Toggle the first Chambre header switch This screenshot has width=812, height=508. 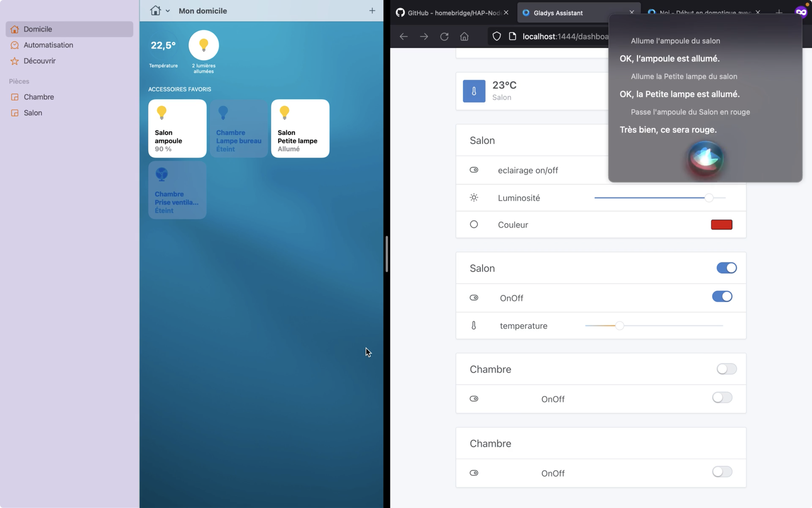coord(727,369)
